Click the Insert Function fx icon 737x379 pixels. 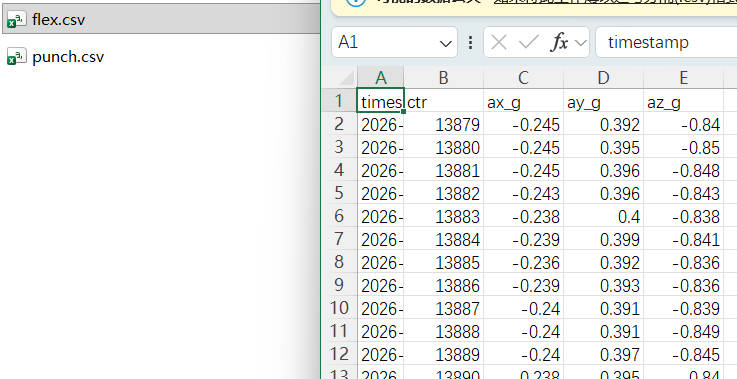click(559, 43)
